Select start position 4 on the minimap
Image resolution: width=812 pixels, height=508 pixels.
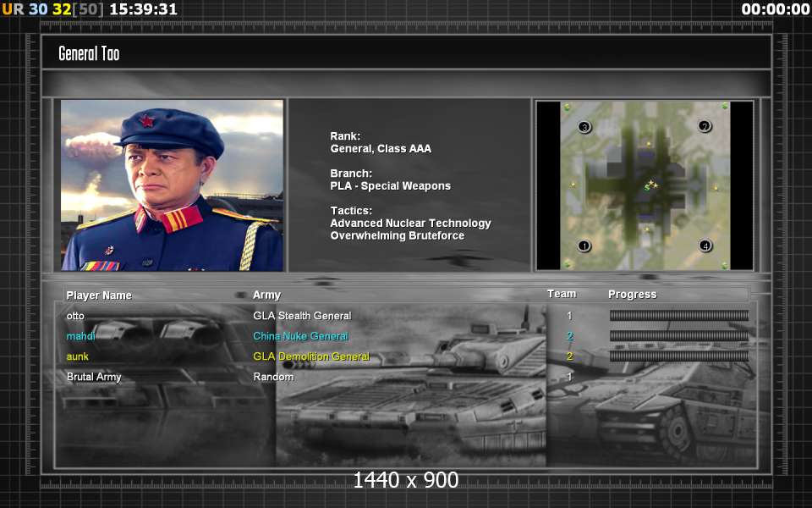click(705, 246)
